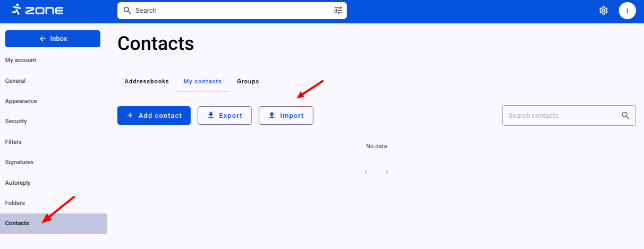Screen dimensions: 644x249
Task: Select My contacts tab
Action: click(202, 81)
